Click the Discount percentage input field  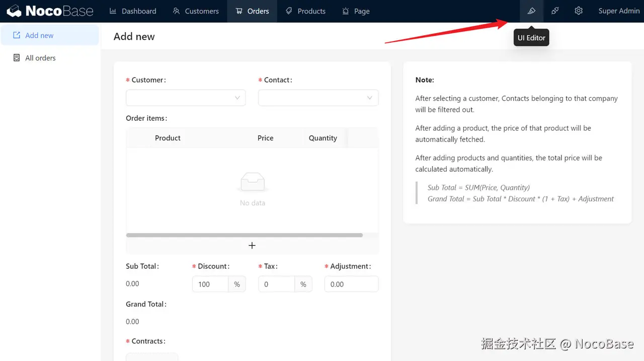click(x=210, y=284)
